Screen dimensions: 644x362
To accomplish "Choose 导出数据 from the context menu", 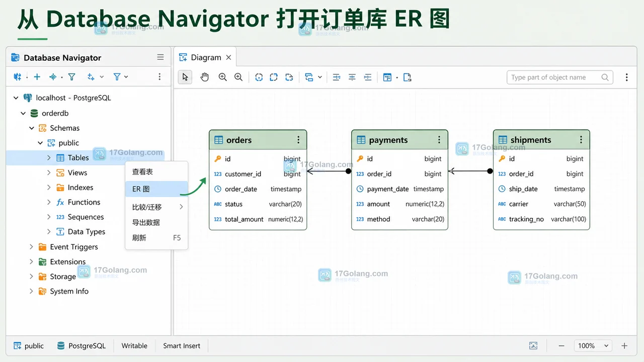I will pos(156,222).
